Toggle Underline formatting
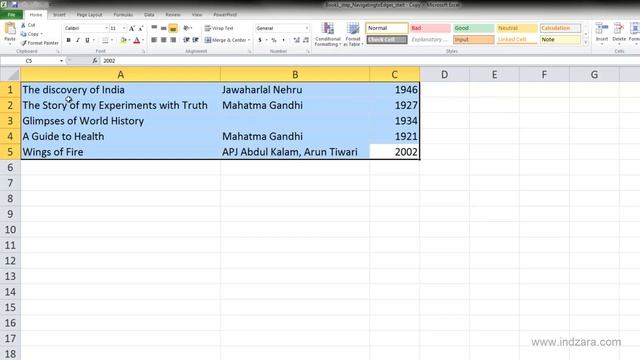 click(87, 40)
